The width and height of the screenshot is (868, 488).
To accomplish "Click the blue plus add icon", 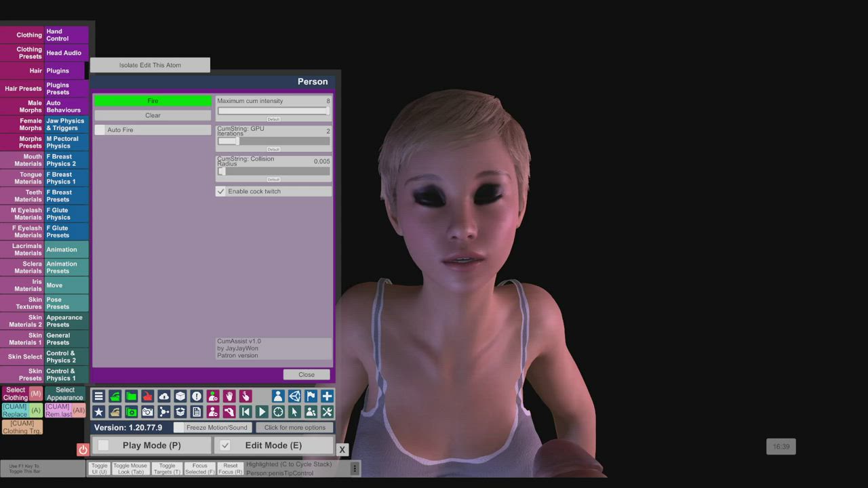I will 327,396.
